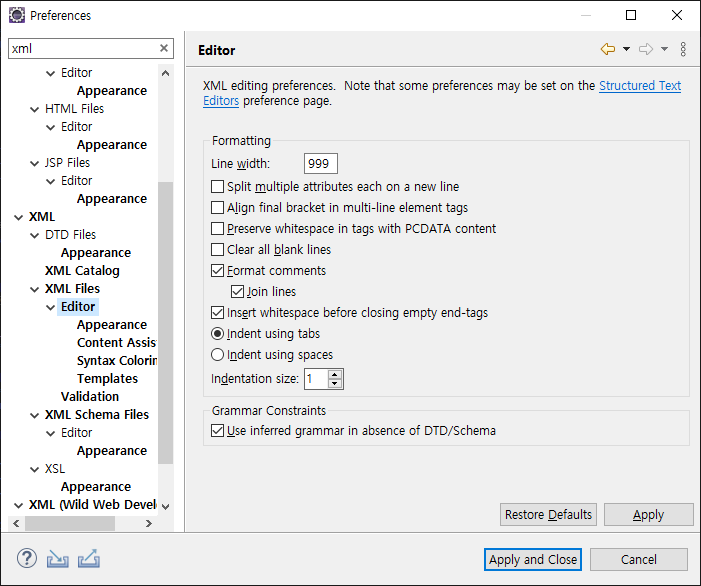Check Clear all blank lines
701x586 pixels.
pyautogui.click(x=217, y=249)
